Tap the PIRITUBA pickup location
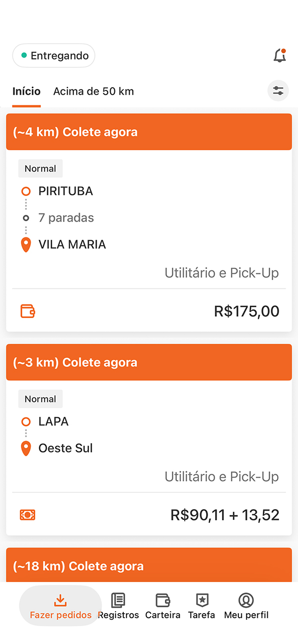The height and width of the screenshot is (644, 298). point(66,191)
